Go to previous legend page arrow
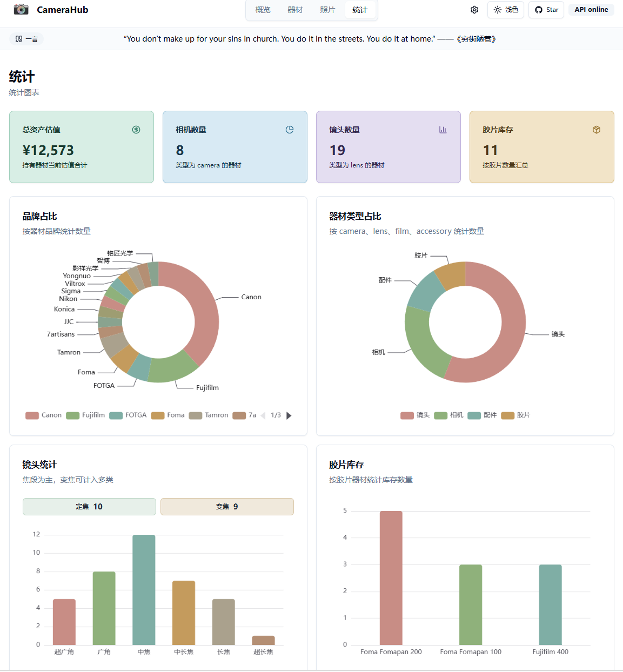 pyautogui.click(x=263, y=415)
